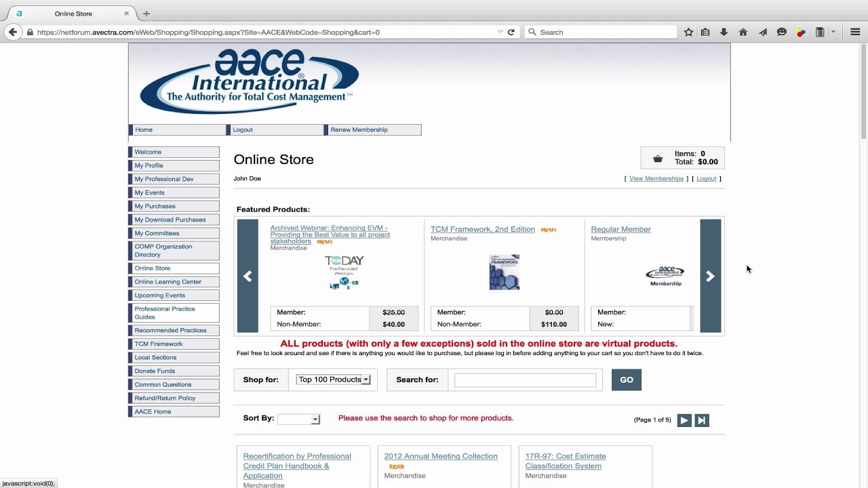Click the View Memberships link
This screenshot has height=488, width=868.
coord(656,179)
